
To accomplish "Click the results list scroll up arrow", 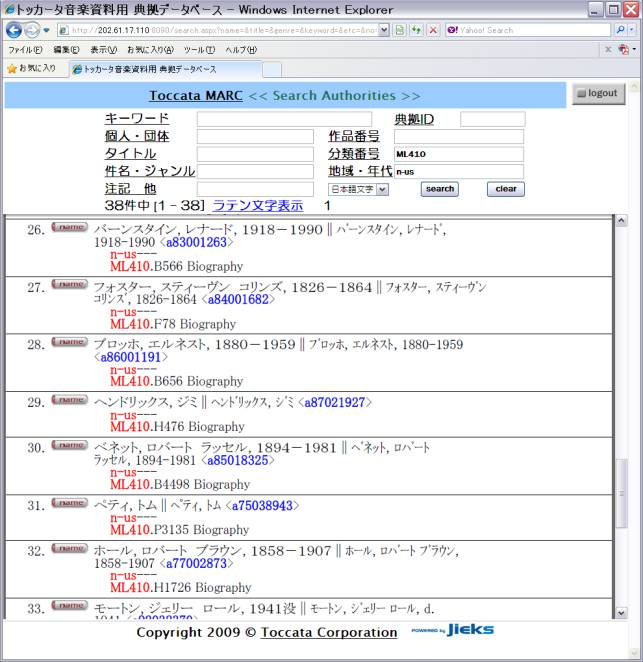I will pos(621,221).
